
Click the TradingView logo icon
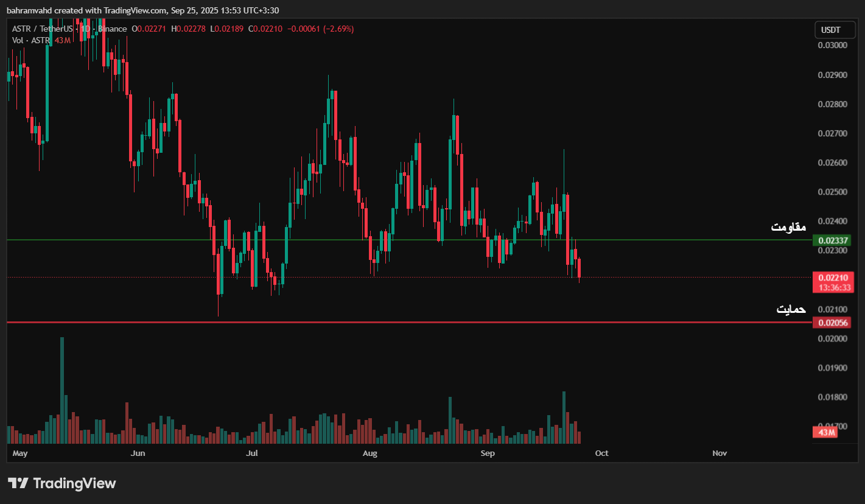coord(18,483)
